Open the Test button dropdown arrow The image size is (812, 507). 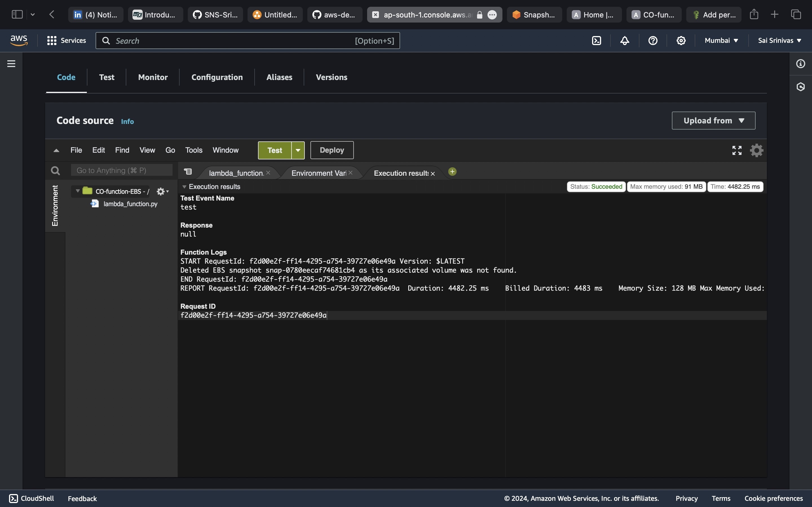click(x=298, y=150)
